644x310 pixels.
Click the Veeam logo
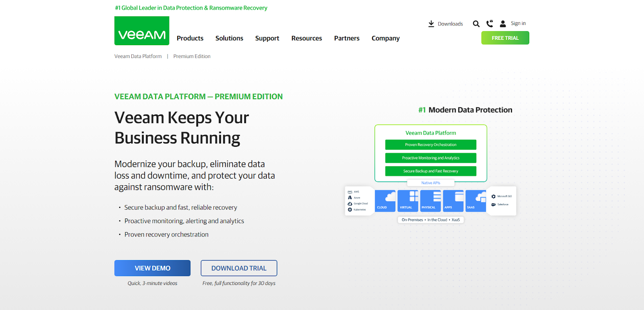[x=142, y=31]
